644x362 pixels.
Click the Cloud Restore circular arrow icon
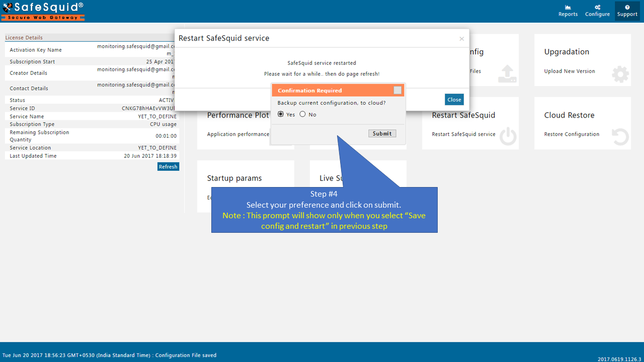pyautogui.click(x=620, y=137)
